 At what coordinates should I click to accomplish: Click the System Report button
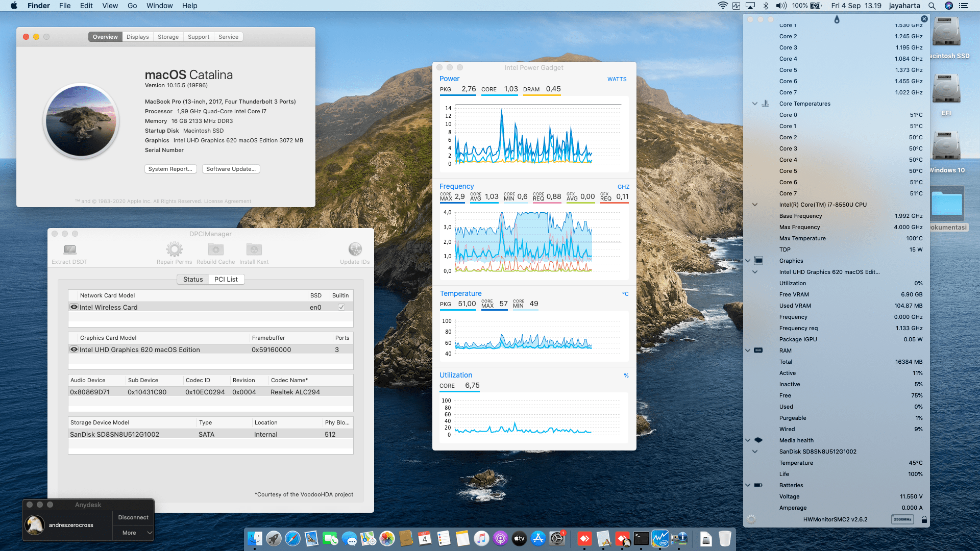[x=170, y=169]
